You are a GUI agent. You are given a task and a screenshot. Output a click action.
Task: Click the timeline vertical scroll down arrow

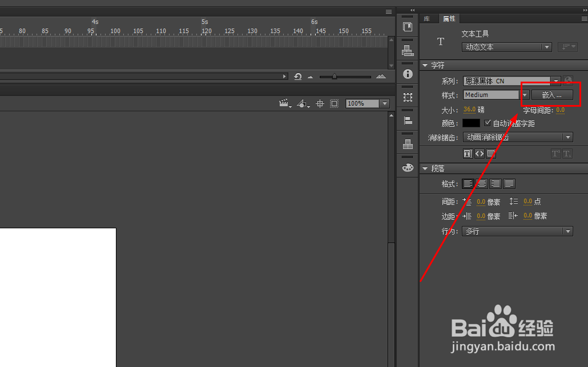pos(392,65)
